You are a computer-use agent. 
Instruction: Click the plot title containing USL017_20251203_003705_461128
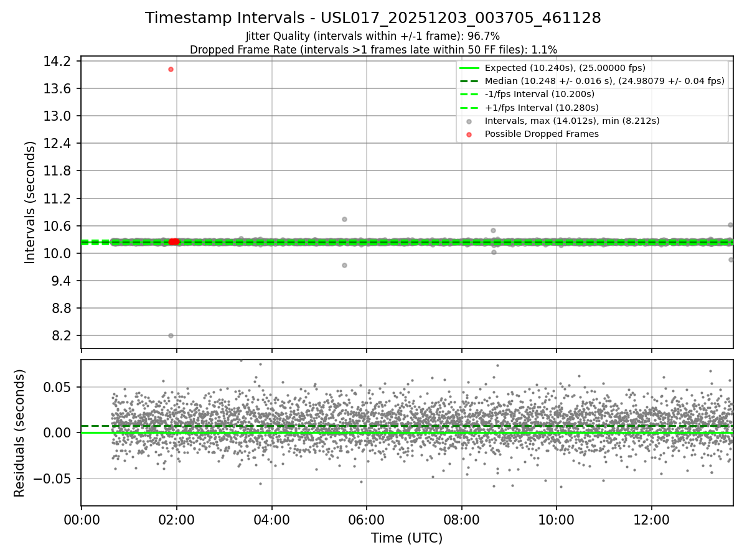(x=373, y=18)
